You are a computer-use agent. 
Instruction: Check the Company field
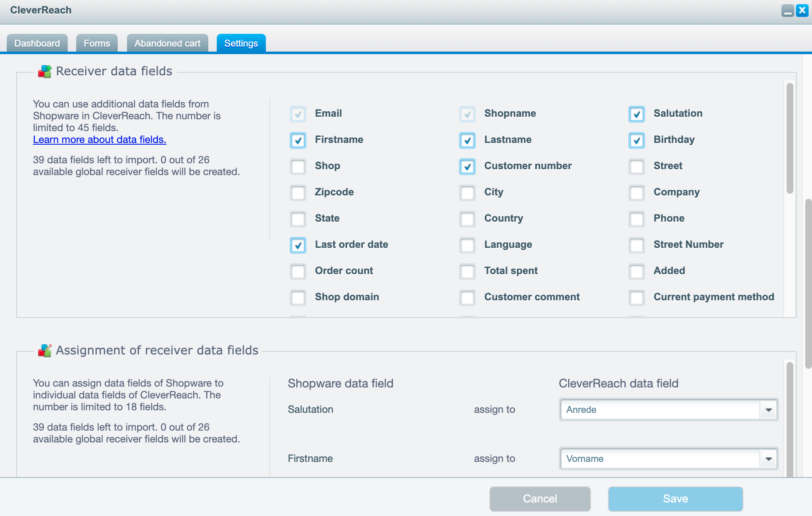tap(637, 193)
